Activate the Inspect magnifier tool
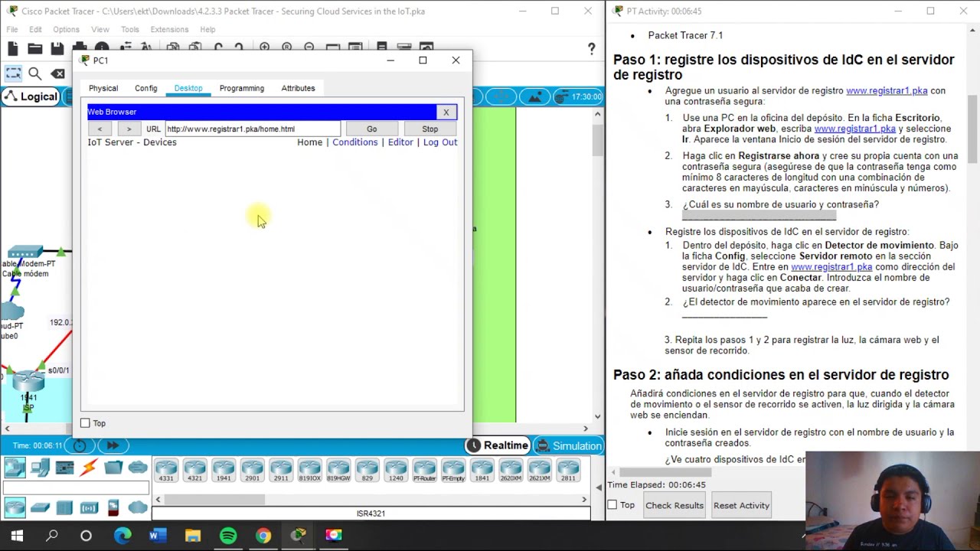This screenshot has width=980, height=551. 34,73
